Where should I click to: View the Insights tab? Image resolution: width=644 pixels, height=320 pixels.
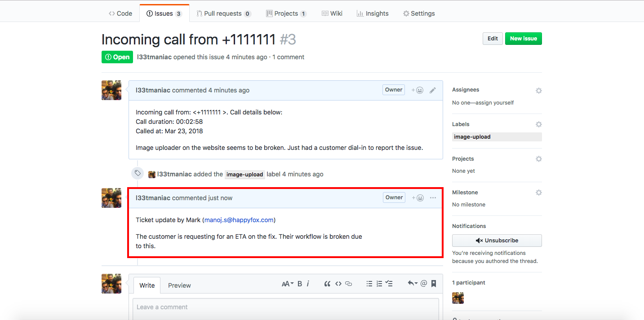point(373,13)
